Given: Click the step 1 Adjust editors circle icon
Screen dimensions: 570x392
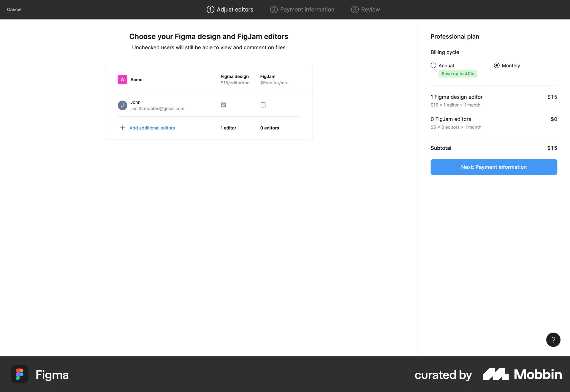Looking at the screenshot, I should coord(210,10).
